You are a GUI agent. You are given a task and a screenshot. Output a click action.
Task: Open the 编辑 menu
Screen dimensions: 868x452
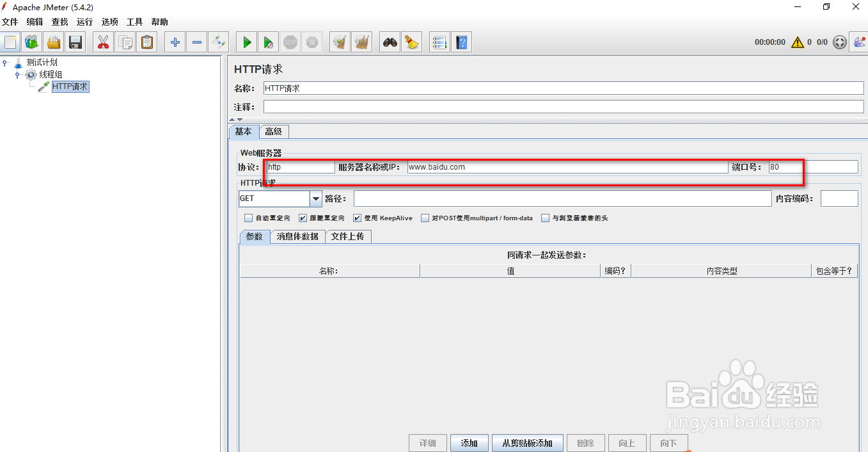click(35, 22)
